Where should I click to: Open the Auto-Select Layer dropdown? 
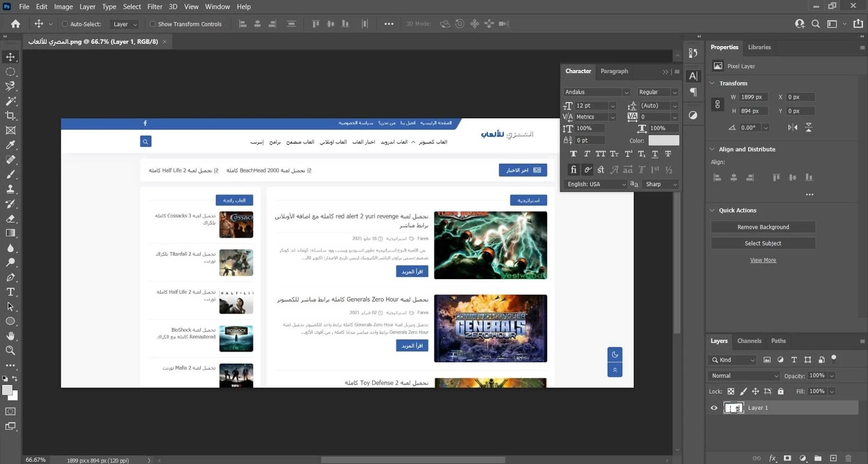(x=124, y=24)
